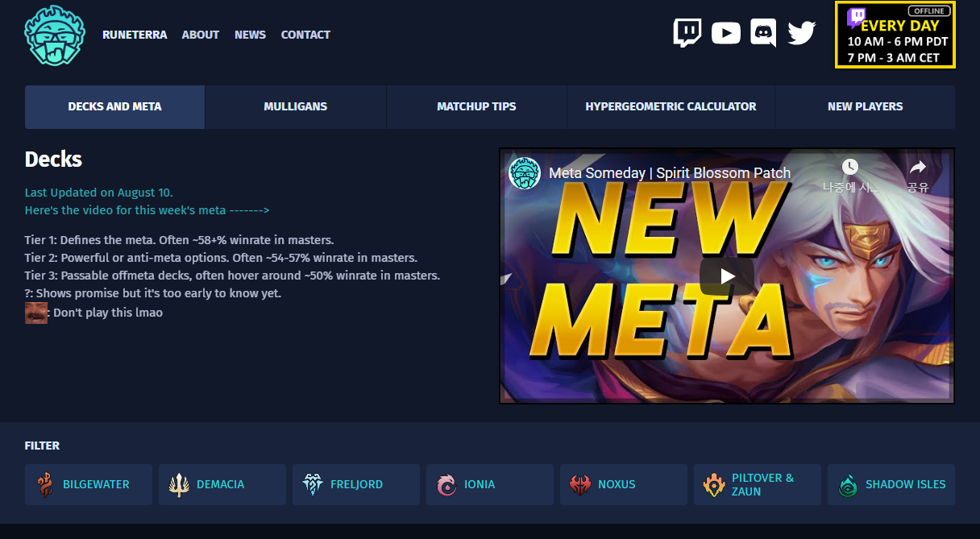Image resolution: width=980 pixels, height=539 pixels.
Task: Open the New Players tab
Action: click(865, 106)
